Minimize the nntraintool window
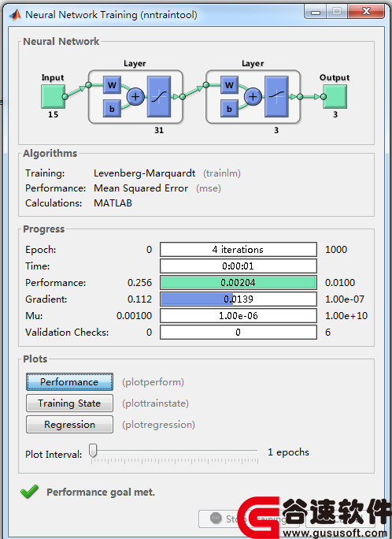The image size is (392, 539). click(x=315, y=12)
